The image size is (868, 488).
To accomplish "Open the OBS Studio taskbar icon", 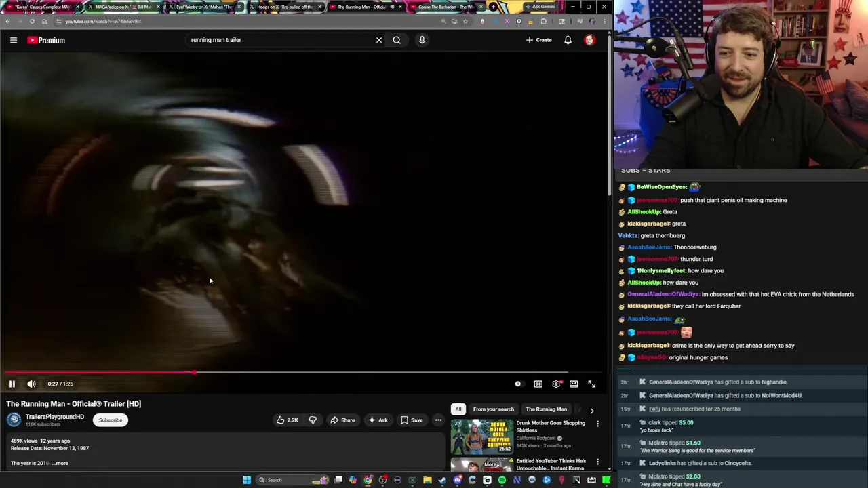I will coord(383,480).
